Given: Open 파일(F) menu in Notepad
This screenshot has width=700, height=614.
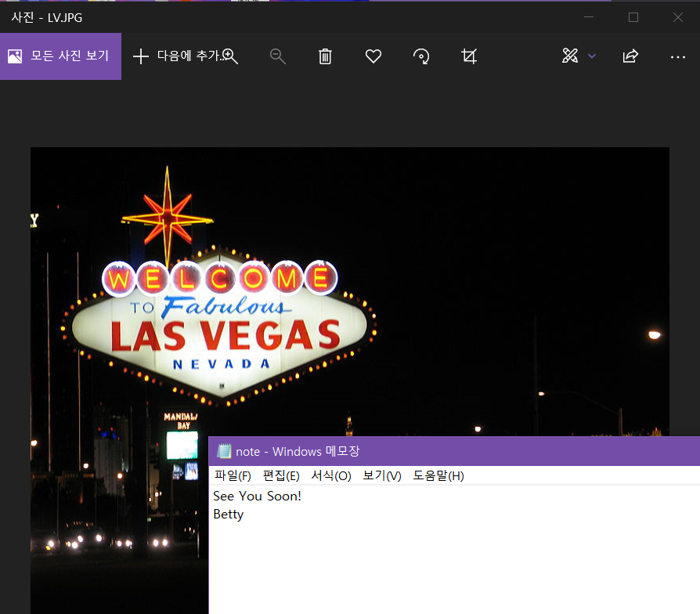Looking at the screenshot, I should click(x=233, y=475).
